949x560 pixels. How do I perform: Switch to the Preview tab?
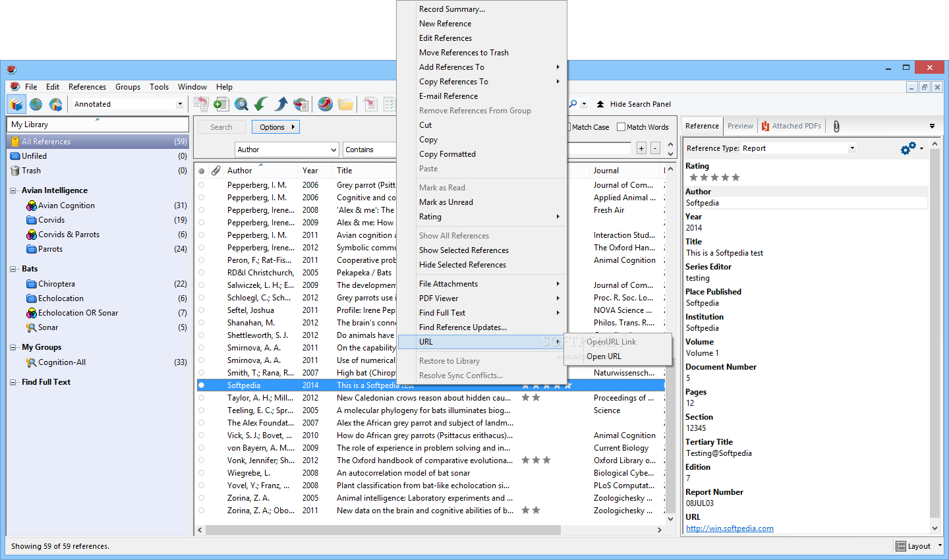point(740,126)
